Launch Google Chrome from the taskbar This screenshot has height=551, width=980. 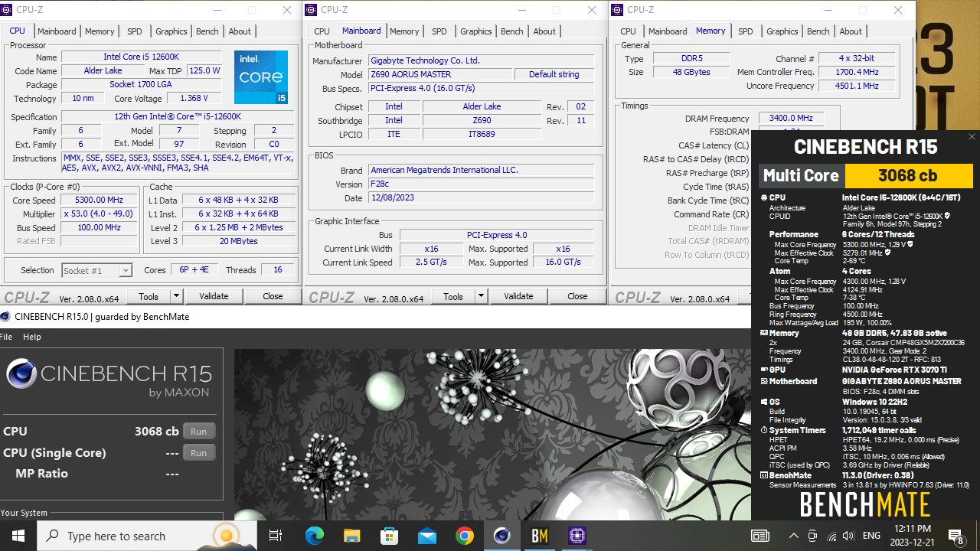click(464, 536)
